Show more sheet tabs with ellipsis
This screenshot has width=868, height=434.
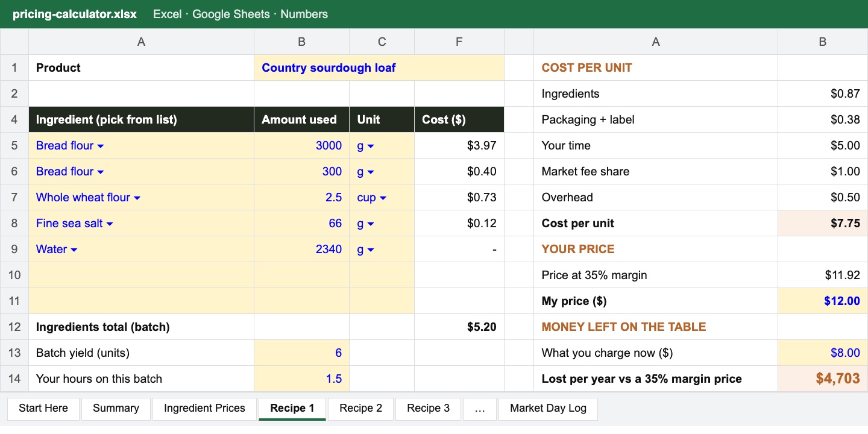pyautogui.click(x=480, y=408)
